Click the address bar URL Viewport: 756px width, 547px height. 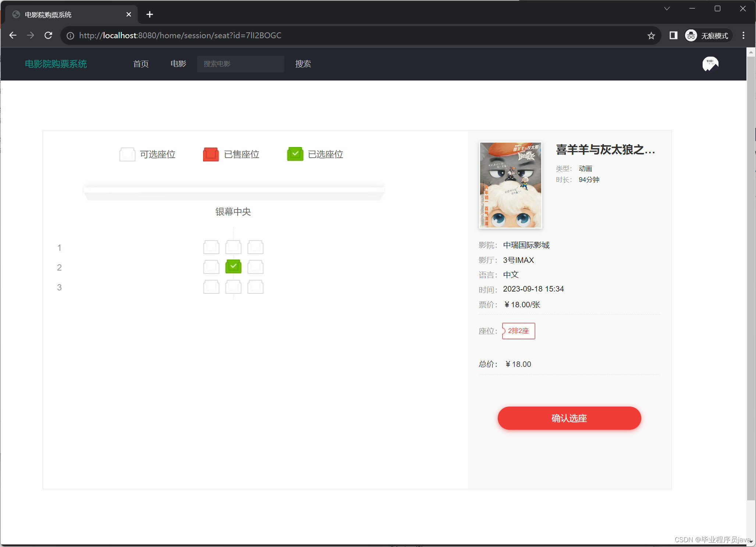(x=180, y=36)
